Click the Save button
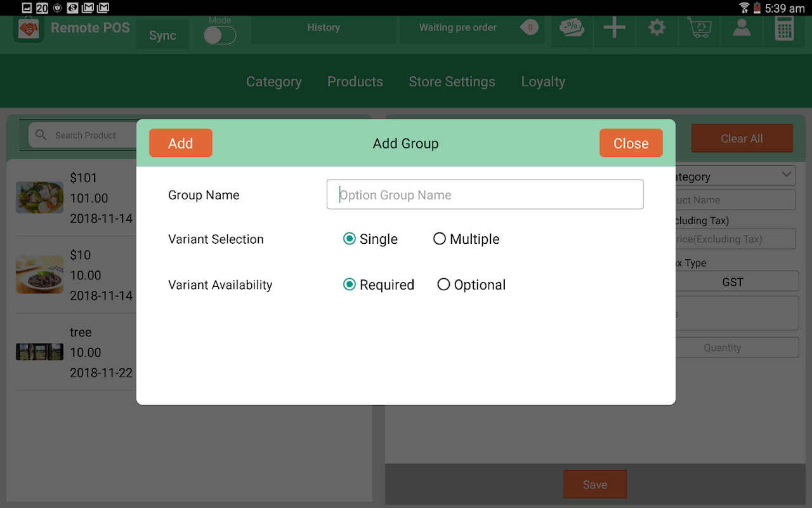Viewport: 812px width, 508px height. pyautogui.click(x=595, y=485)
